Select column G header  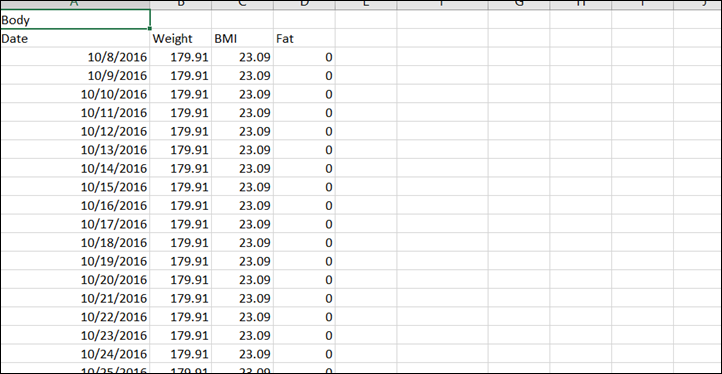click(x=519, y=4)
